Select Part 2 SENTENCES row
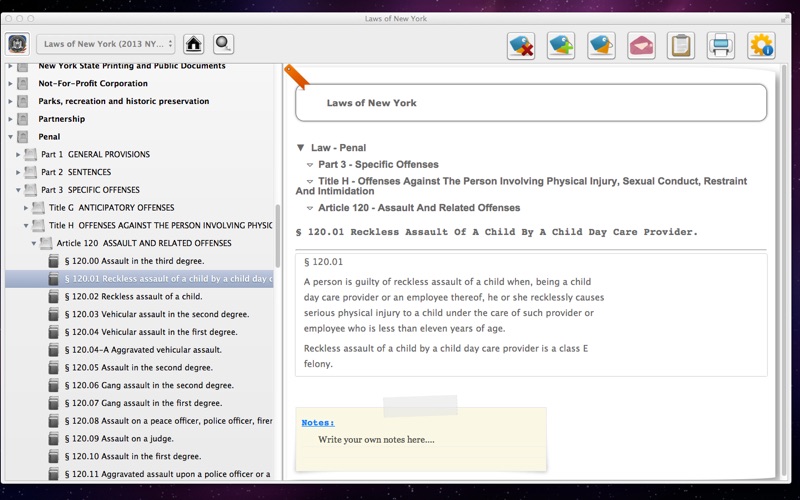The height and width of the screenshot is (500, 800). 139,172
